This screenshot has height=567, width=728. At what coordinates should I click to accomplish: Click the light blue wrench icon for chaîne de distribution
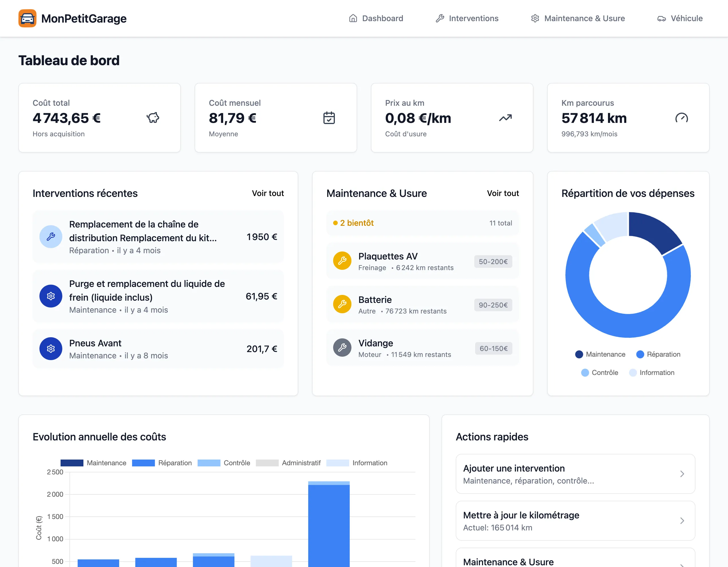click(51, 237)
